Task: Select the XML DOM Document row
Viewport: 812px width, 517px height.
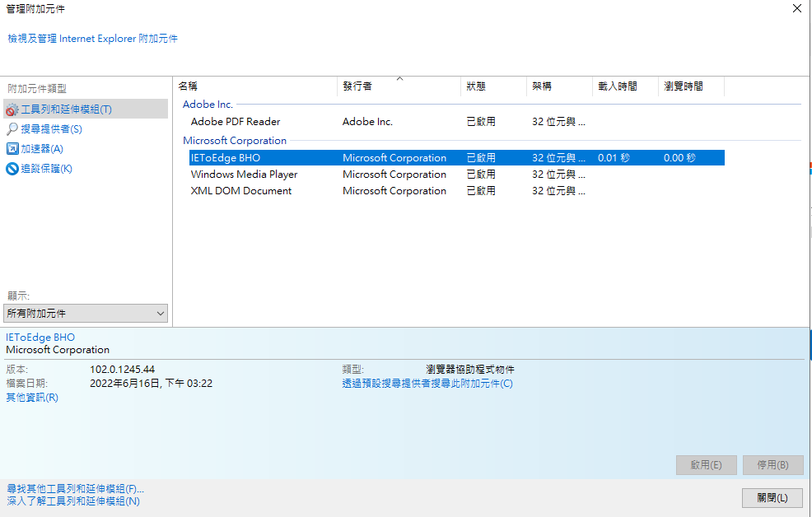Action: tap(457, 191)
